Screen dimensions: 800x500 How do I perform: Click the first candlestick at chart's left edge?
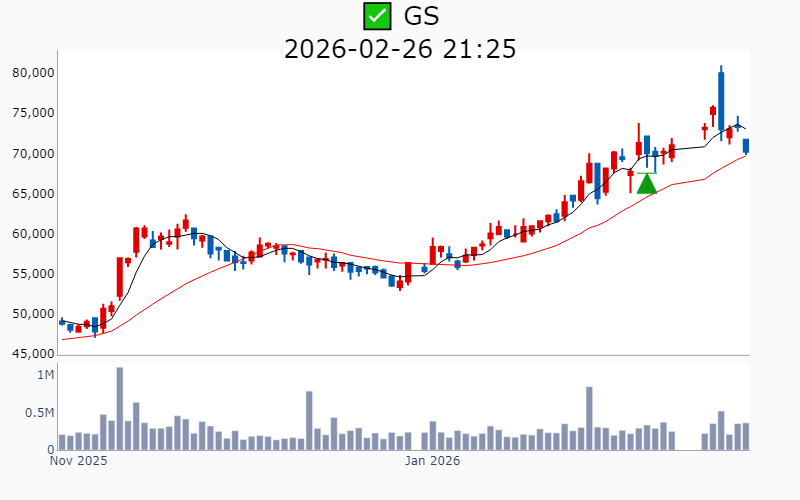(x=62, y=322)
